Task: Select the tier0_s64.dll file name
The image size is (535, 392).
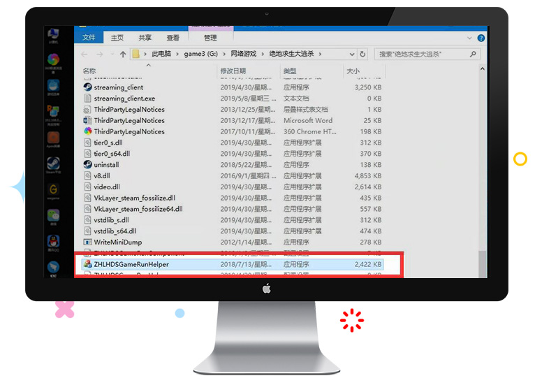Action: (112, 153)
